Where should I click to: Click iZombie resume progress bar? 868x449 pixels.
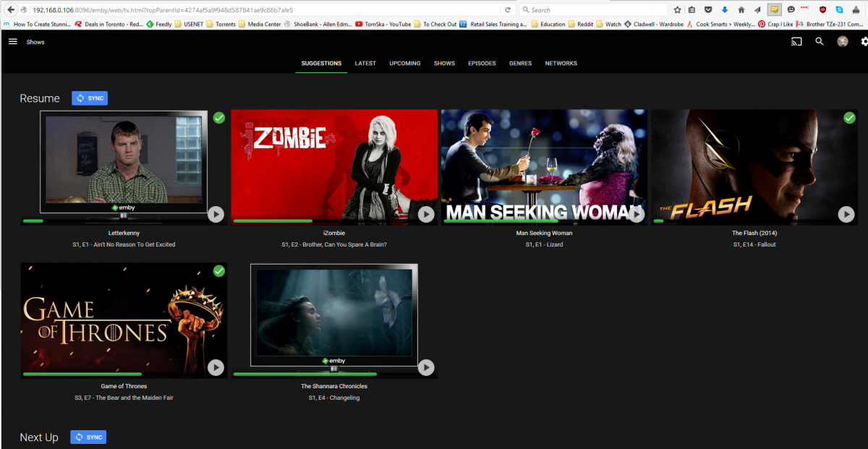(334, 221)
